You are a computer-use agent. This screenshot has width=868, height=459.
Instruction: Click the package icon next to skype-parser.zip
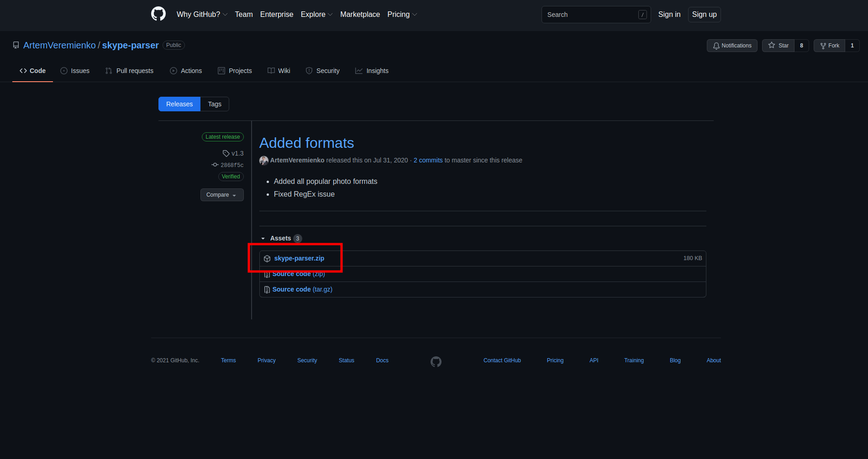tap(267, 259)
